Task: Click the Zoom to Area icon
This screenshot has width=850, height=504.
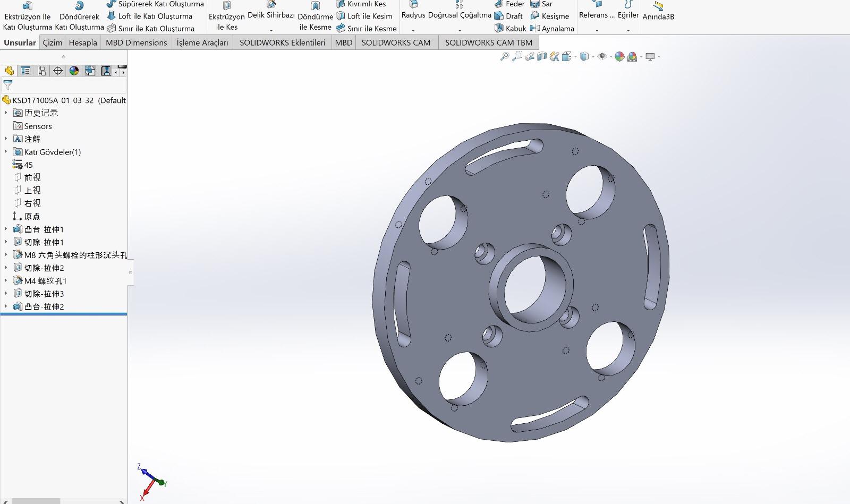Action: coord(517,56)
